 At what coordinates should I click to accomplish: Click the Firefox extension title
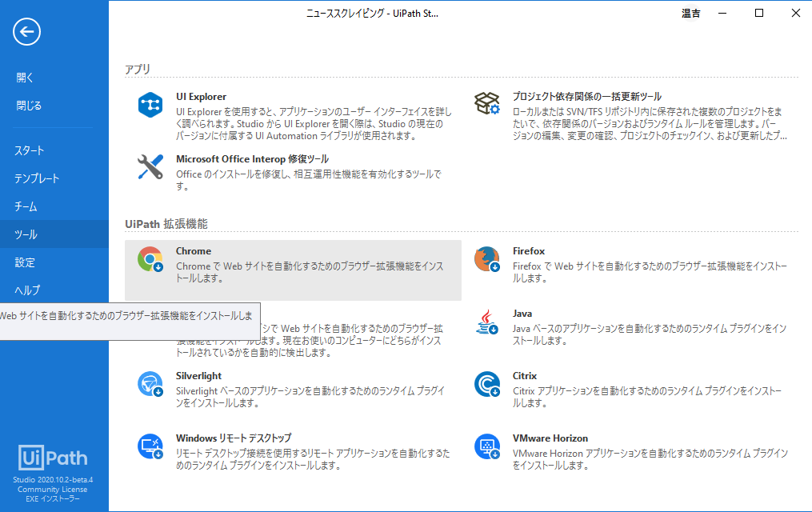point(529,251)
